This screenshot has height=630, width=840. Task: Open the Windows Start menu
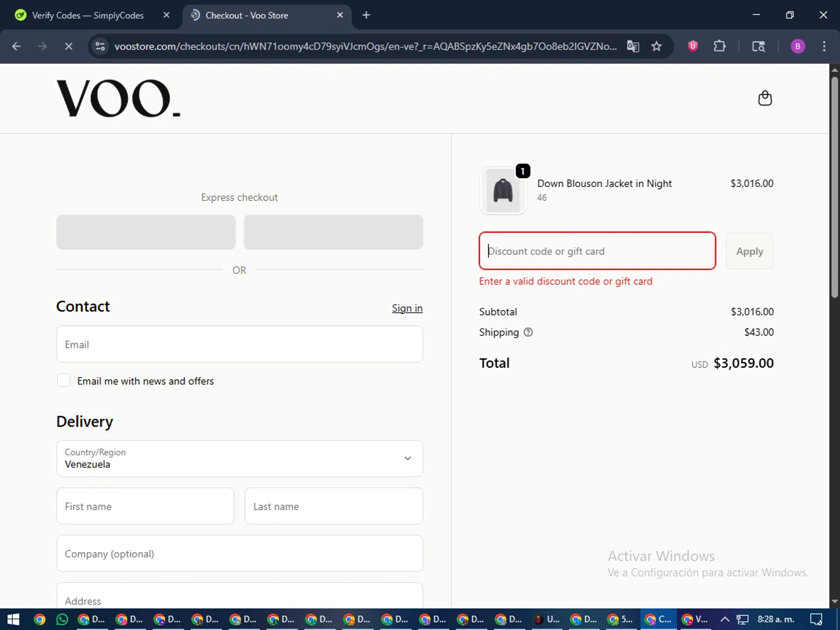[x=13, y=619]
